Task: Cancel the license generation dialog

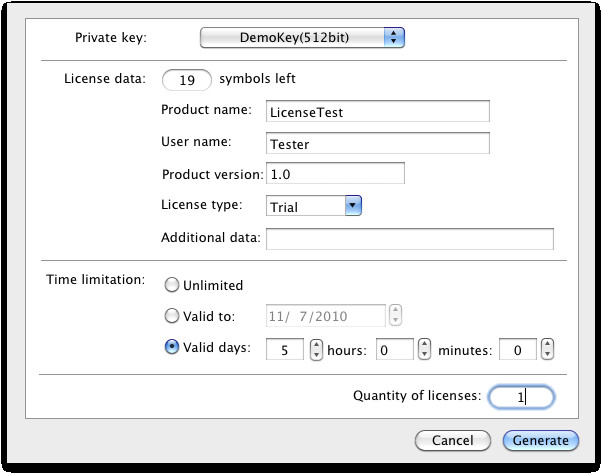Action: (453, 440)
